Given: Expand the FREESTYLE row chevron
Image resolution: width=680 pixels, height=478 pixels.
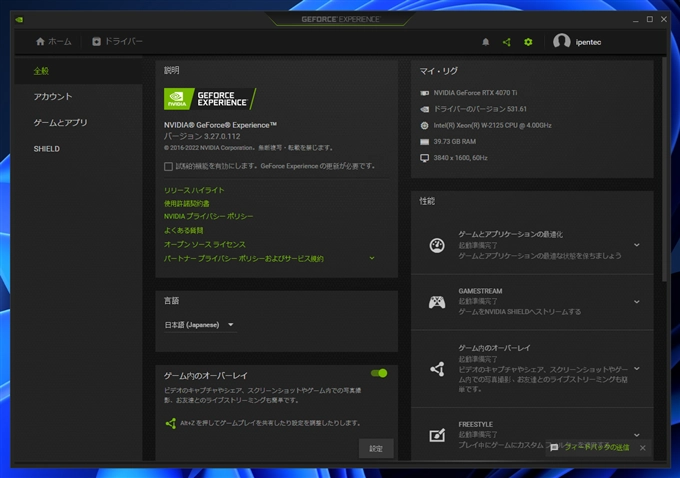Looking at the screenshot, I should pos(637,435).
